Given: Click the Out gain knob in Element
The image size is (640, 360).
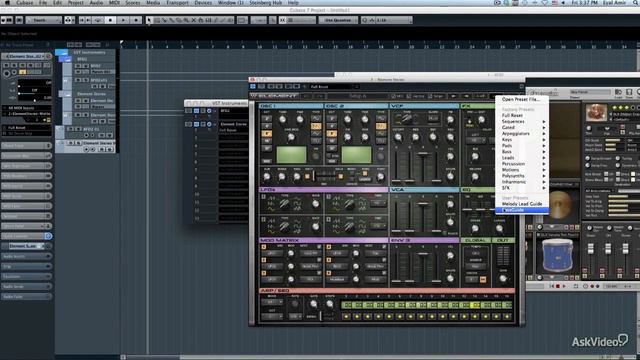Looking at the screenshot, I should pyautogui.click(x=503, y=278).
